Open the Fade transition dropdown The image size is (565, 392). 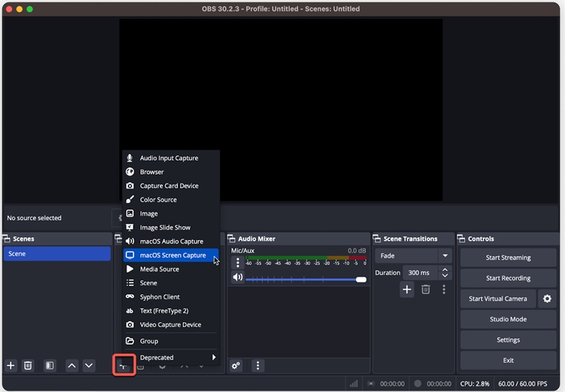pyautogui.click(x=413, y=256)
